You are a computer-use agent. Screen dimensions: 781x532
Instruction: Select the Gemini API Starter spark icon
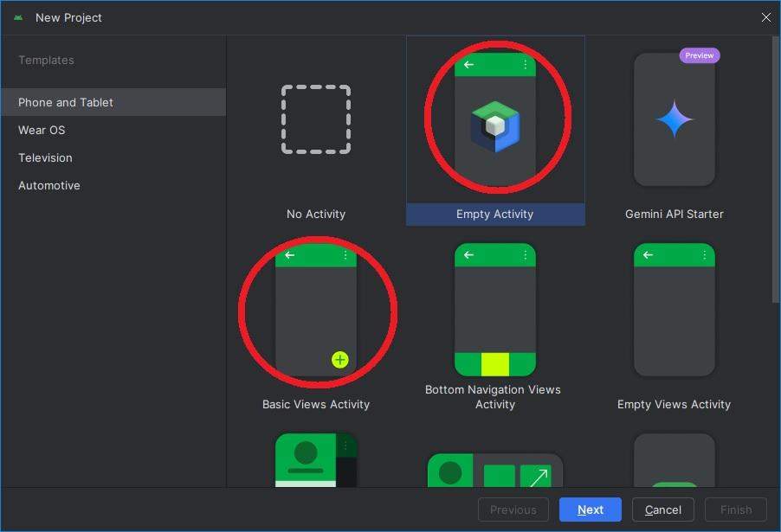[674, 119]
